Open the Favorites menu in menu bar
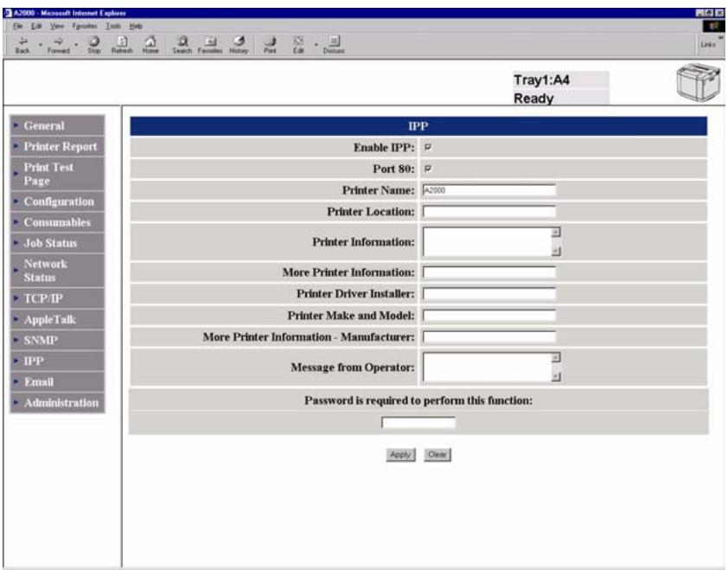 (x=85, y=26)
